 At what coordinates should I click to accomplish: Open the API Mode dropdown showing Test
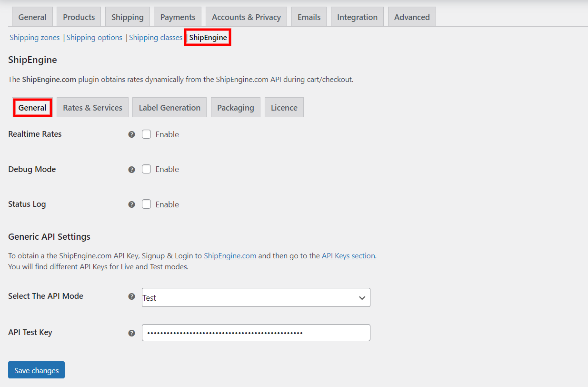[x=256, y=297]
